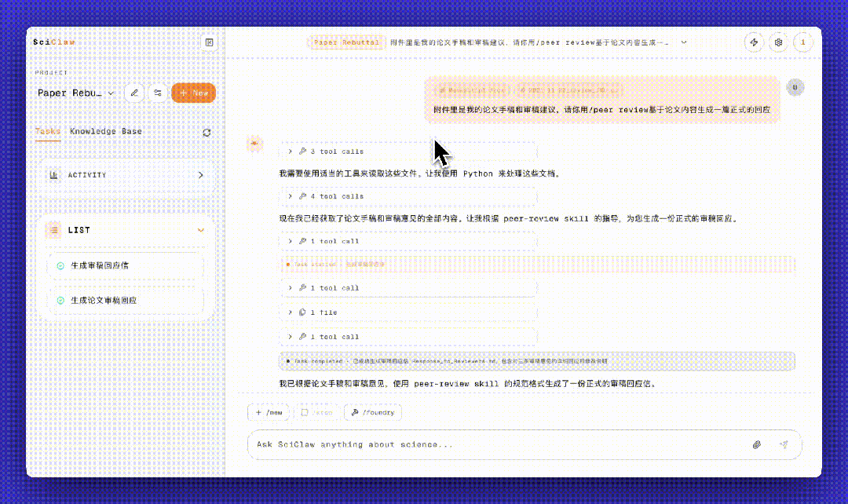Viewport: 848px width, 504px height.
Task: Click the Ask SciClaw input field
Action: tap(471, 444)
